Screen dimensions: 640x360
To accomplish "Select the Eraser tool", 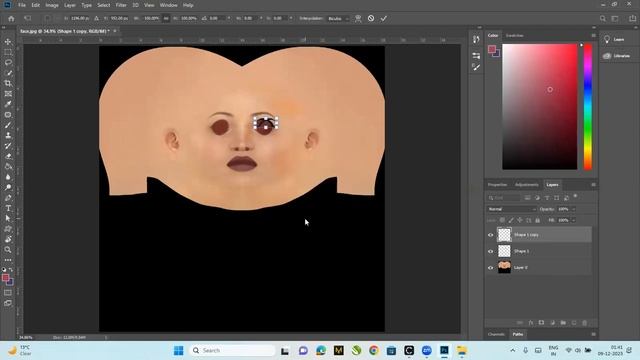I will [x=8, y=156].
